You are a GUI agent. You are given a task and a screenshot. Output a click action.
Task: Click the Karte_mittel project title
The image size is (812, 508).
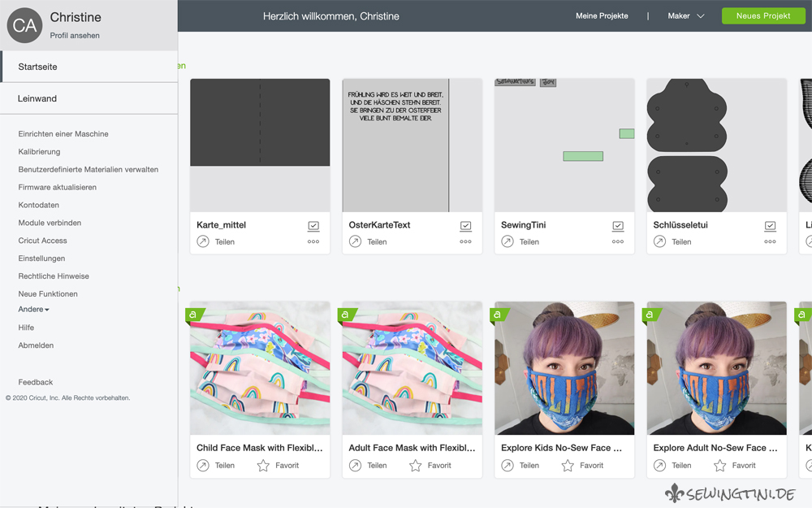tap(221, 225)
